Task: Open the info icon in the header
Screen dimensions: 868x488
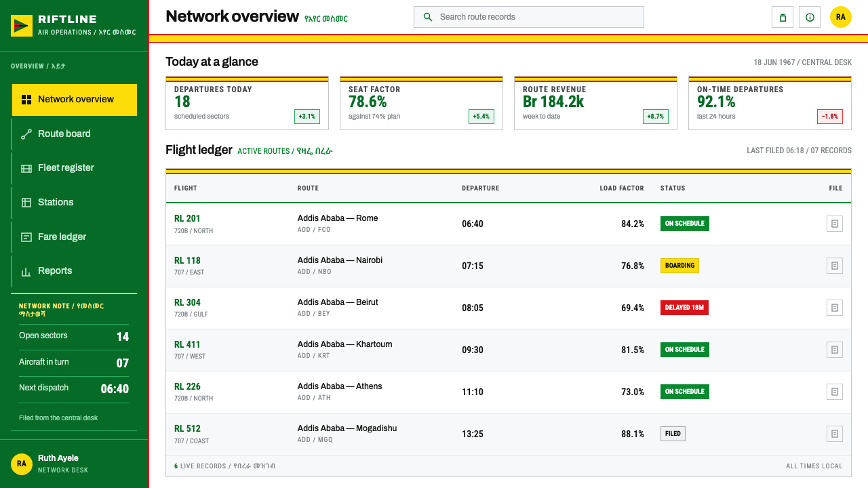Action: 810,17
